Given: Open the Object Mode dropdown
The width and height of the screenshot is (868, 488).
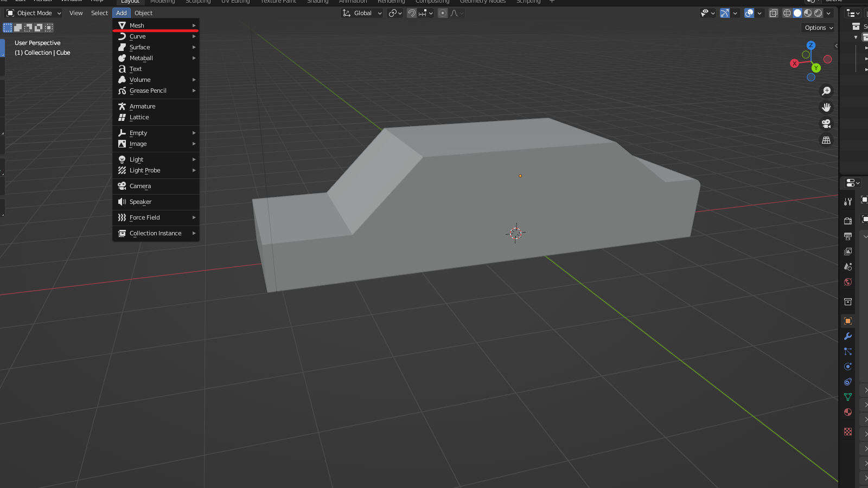Looking at the screenshot, I should click(x=34, y=13).
